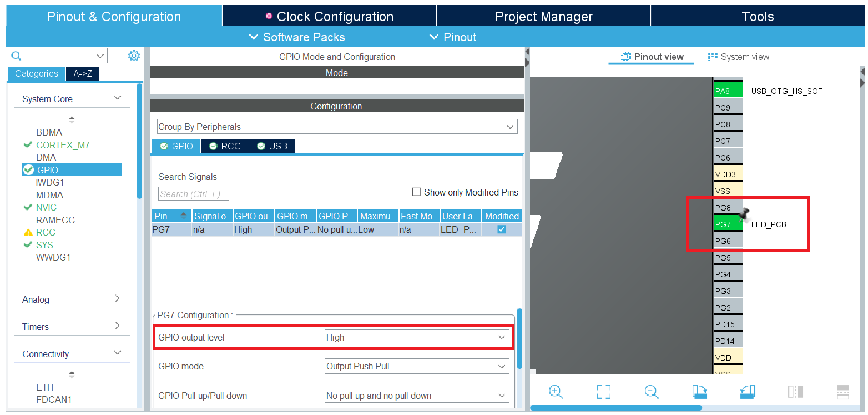Open the peripheral list settings gear
Image resolution: width=868 pixels, height=415 pixels.
pos(134,56)
